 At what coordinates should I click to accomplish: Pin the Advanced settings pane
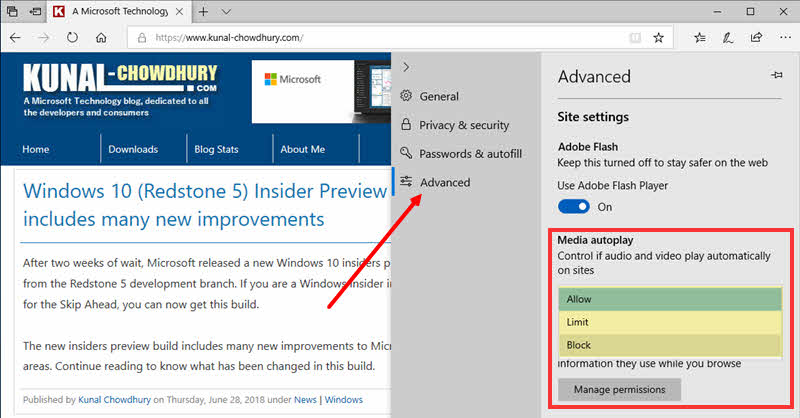pos(777,75)
